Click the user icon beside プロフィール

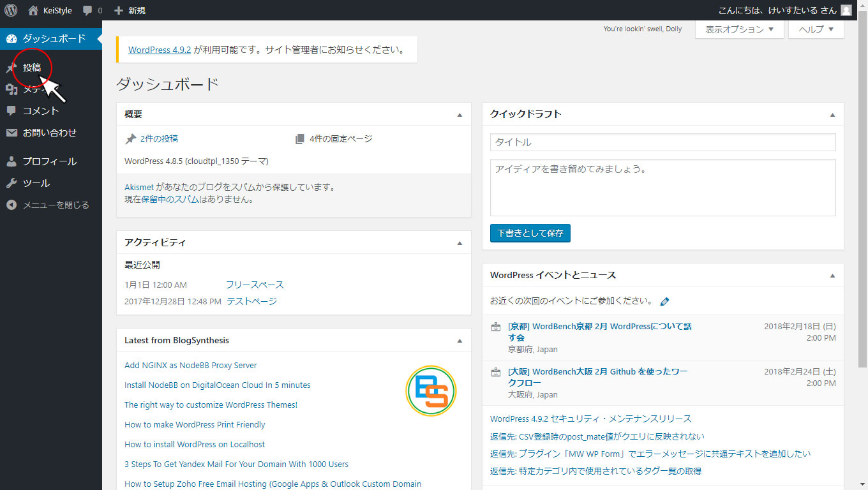11,161
